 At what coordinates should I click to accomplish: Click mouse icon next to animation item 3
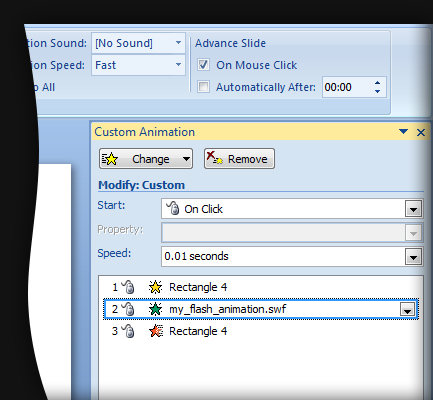128,331
